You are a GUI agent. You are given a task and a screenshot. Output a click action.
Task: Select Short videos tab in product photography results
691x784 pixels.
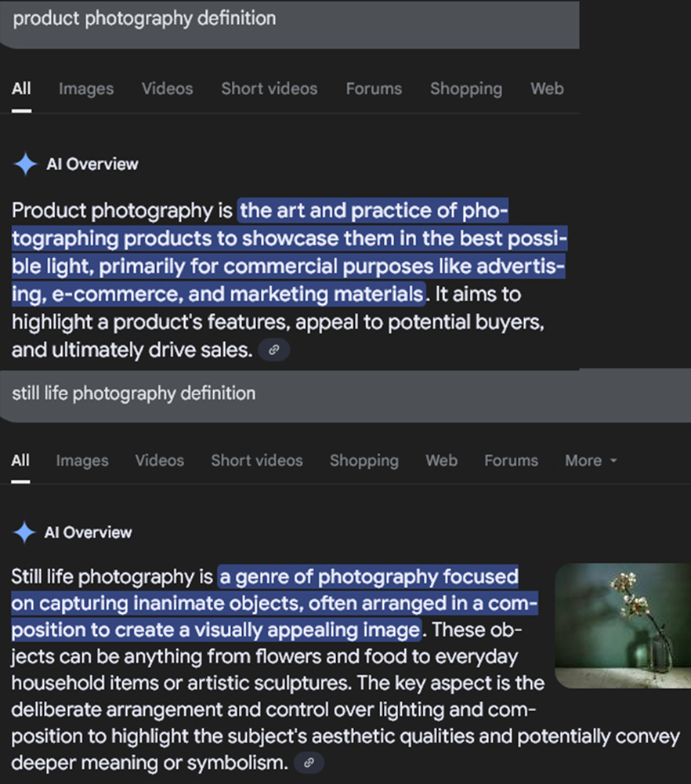pyautogui.click(x=269, y=89)
